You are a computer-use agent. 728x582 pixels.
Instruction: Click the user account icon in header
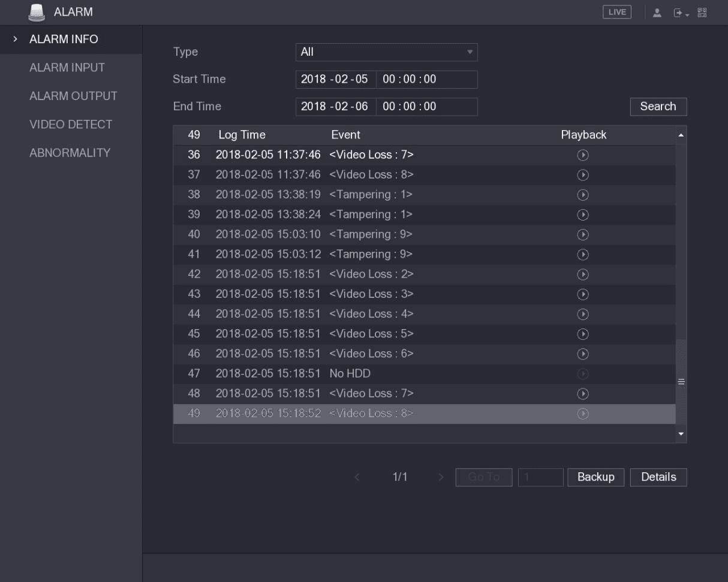[x=657, y=12]
